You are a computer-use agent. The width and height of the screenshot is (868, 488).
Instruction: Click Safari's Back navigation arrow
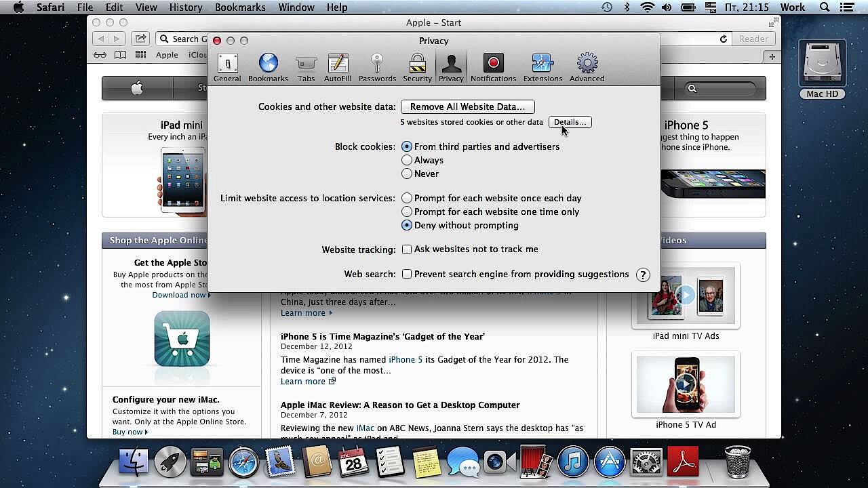[x=100, y=39]
